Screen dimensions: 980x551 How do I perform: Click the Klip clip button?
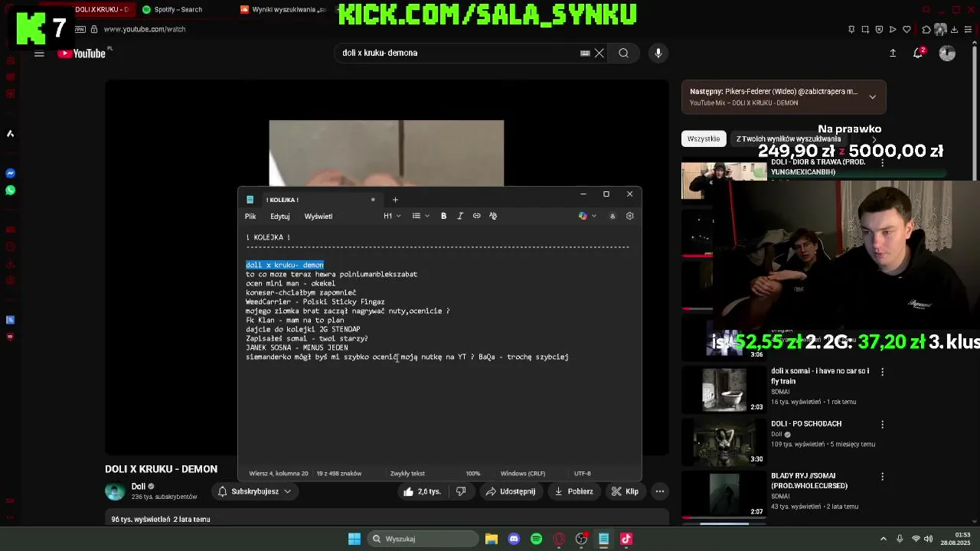click(x=625, y=491)
